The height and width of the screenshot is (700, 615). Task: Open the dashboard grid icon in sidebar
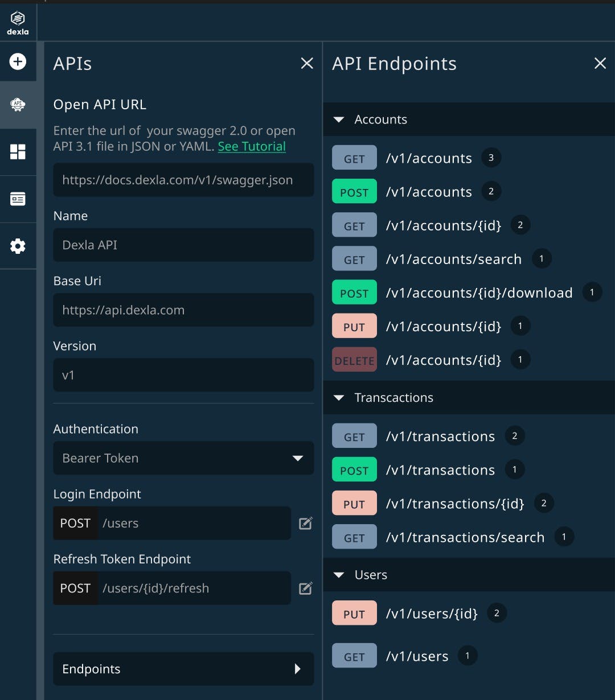(x=18, y=151)
